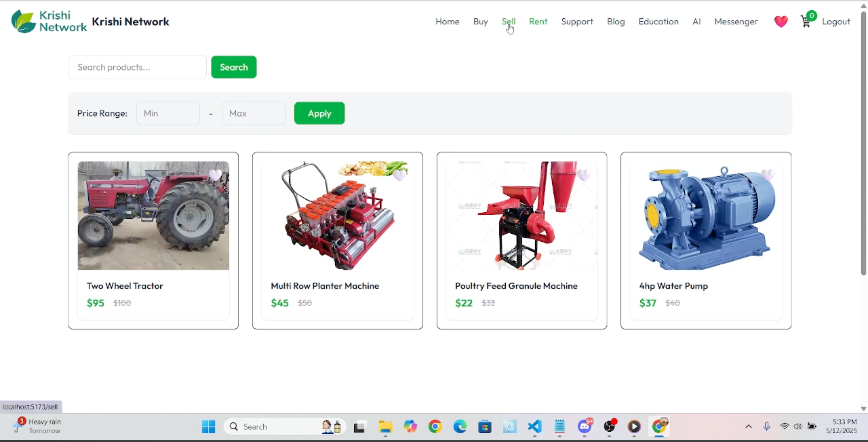This screenshot has height=442, width=868.
Task: Apply the price range filter
Action: (319, 113)
